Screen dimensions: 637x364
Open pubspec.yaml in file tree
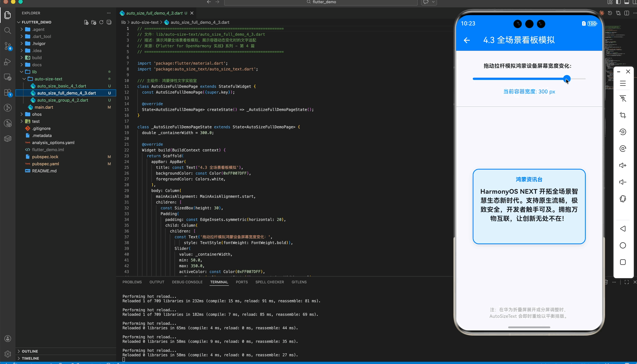tap(45, 164)
